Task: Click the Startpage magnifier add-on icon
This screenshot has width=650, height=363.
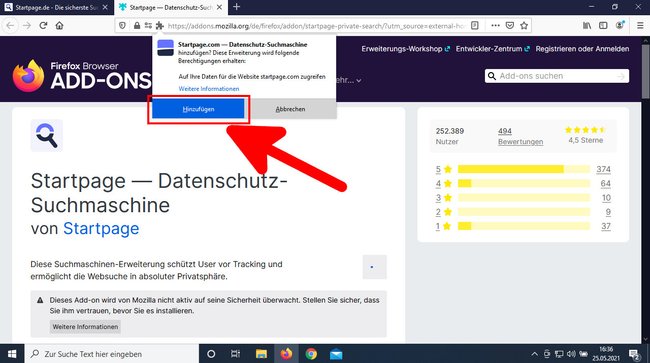Action: [46, 136]
